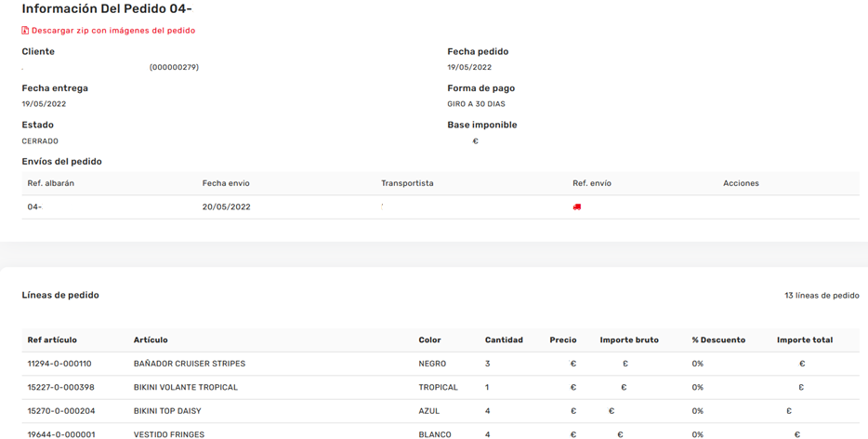This screenshot has height=439, width=868.
Task: Click the 'Importe total' column header
Action: (805, 340)
